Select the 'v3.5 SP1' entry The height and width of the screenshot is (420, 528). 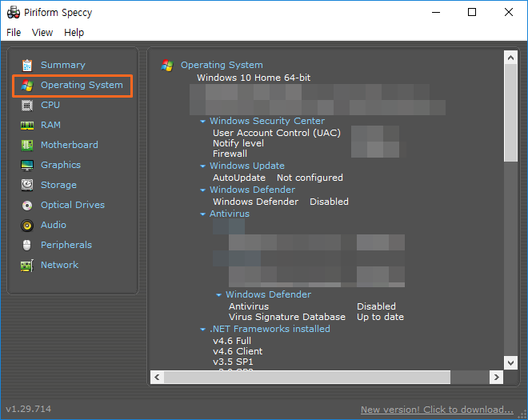point(233,362)
